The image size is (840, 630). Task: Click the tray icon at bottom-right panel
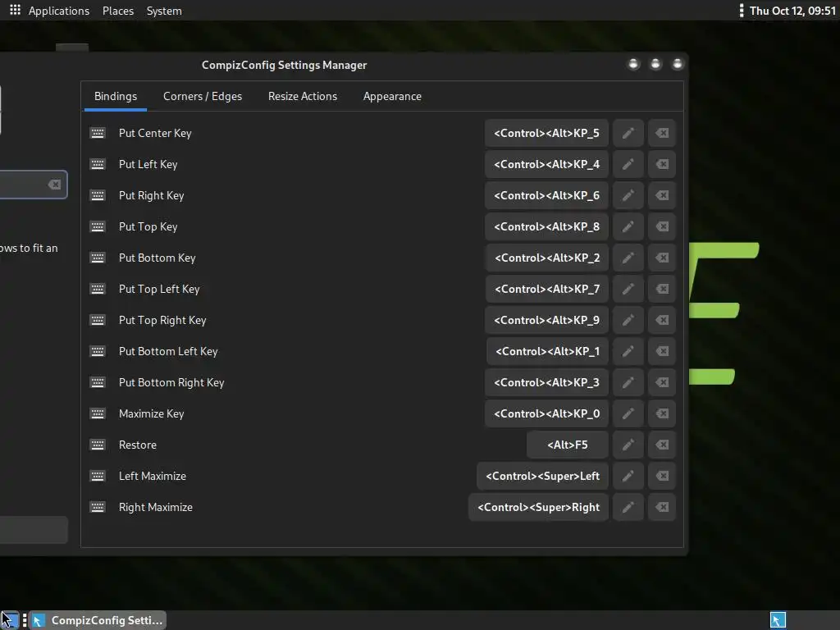click(x=778, y=620)
